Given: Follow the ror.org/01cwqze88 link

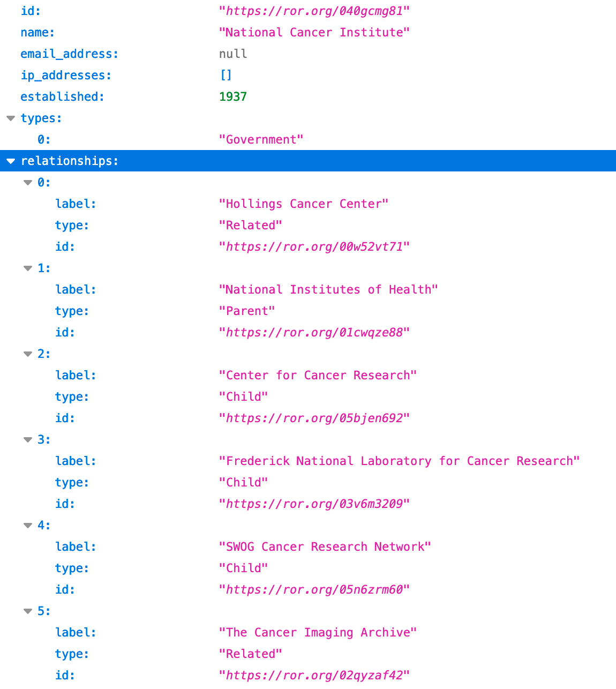Looking at the screenshot, I should coord(314,333).
